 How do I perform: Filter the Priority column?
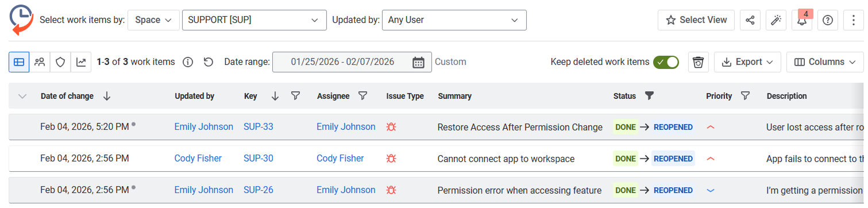pos(745,96)
